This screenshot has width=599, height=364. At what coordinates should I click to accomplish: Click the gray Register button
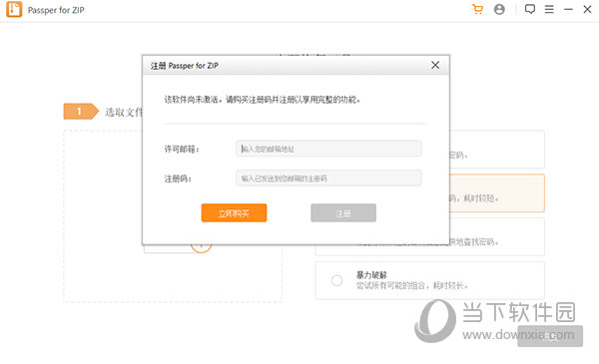343,212
